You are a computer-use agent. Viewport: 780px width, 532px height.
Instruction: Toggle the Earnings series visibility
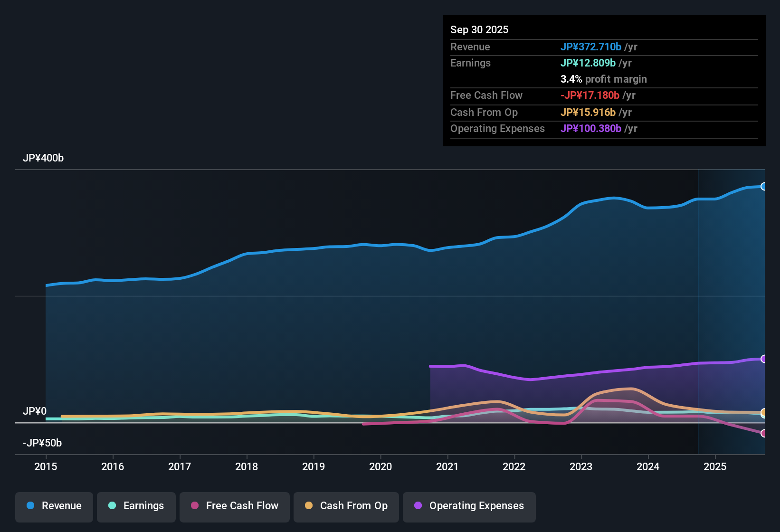coord(136,506)
